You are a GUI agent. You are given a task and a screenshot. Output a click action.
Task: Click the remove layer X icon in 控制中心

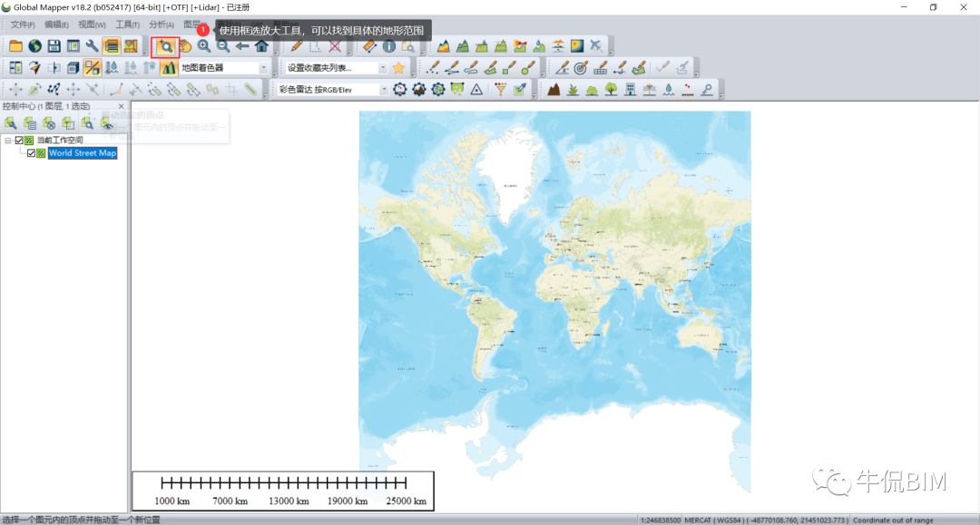pyautogui.click(x=49, y=123)
